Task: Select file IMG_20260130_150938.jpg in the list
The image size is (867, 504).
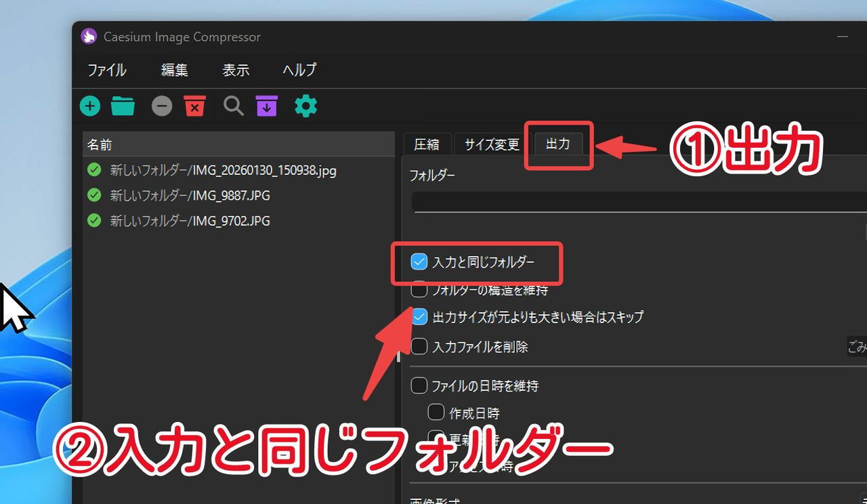Action: (238, 171)
